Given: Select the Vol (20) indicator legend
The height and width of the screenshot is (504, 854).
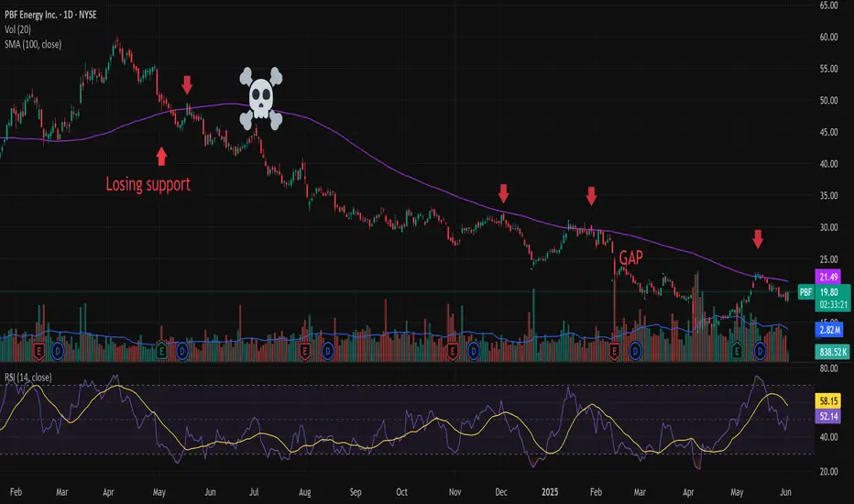Looking at the screenshot, I should pyautogui.click(x=17, y=29).
